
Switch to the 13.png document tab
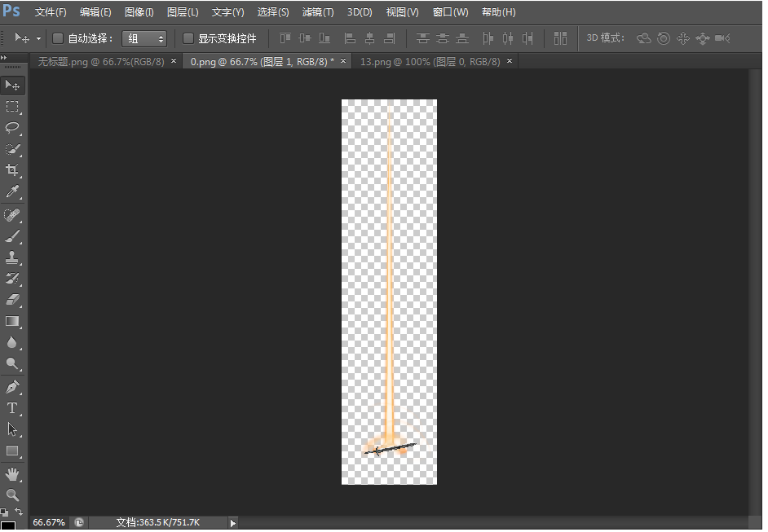tap(430, 62)
